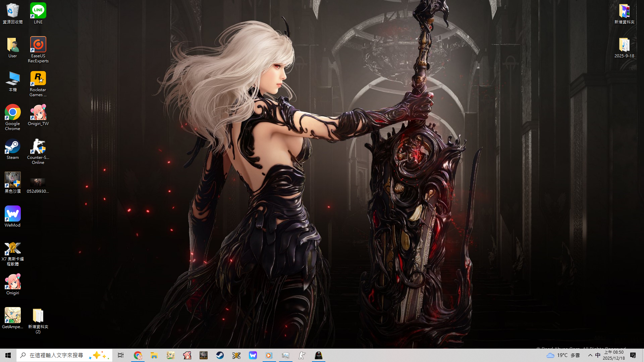Click the sparkle search highlights icon

99,355
